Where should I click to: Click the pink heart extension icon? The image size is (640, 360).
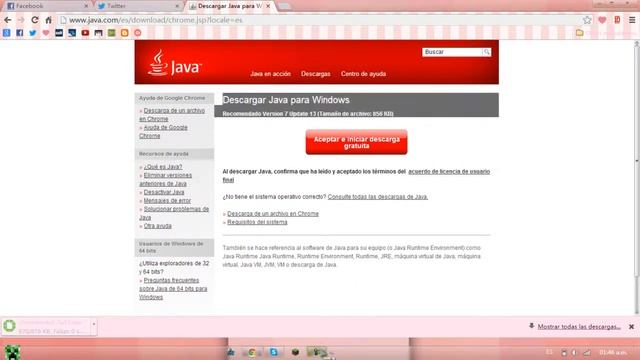click(602, 20)
